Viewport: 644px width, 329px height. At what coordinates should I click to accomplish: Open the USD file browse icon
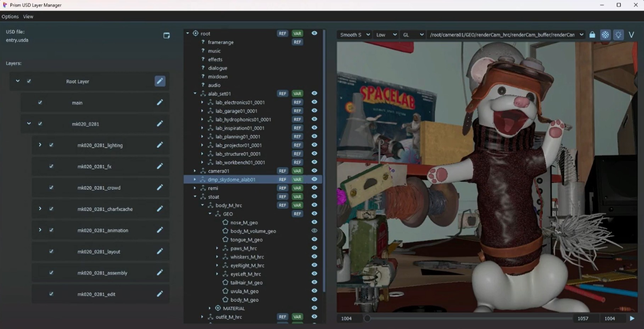point(166,35)
